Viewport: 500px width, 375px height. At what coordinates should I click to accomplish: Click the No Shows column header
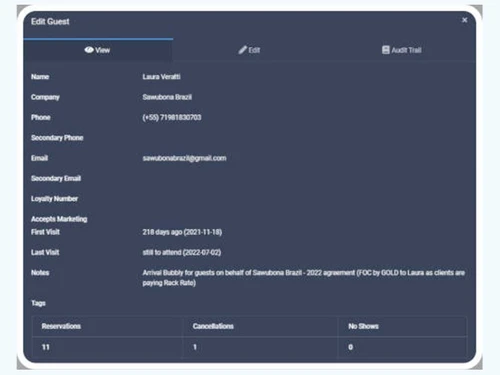(x=363, y=326)
